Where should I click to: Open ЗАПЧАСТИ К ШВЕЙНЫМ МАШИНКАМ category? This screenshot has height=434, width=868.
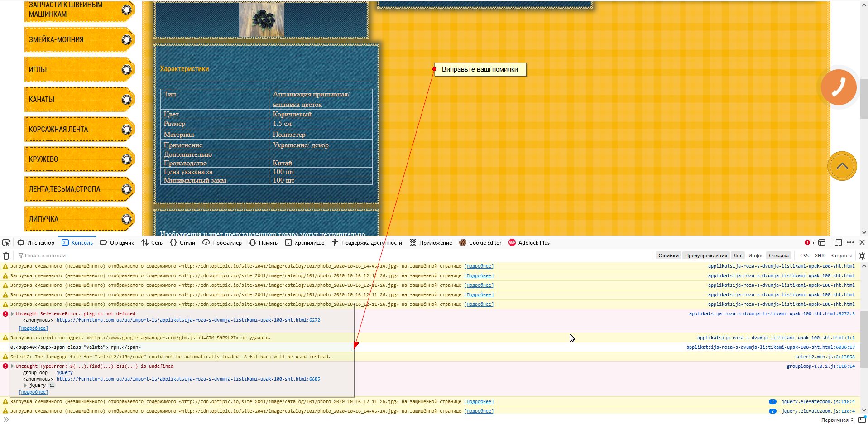[80, 10]
